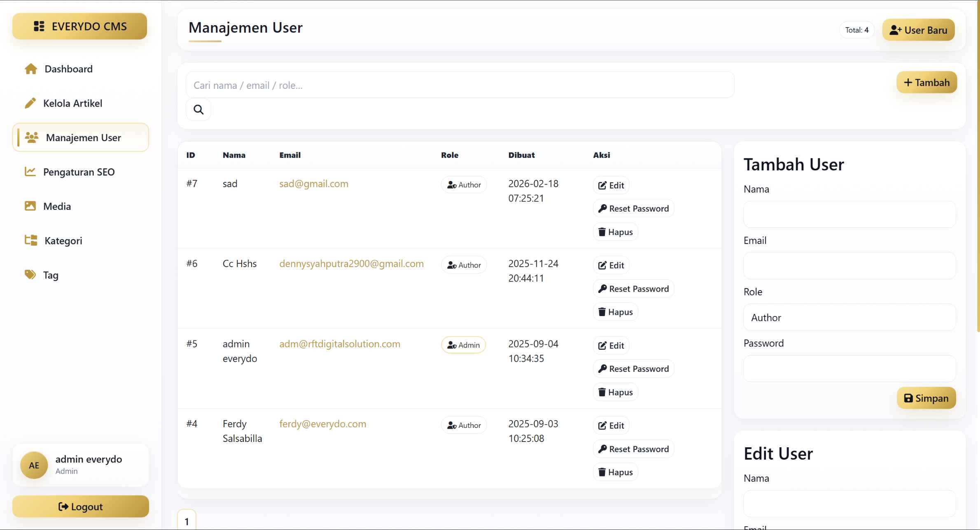Go to Dashboard page
The height and width of the screenshot is (530, 980).
pyautogui.click(x=81, y=69)
